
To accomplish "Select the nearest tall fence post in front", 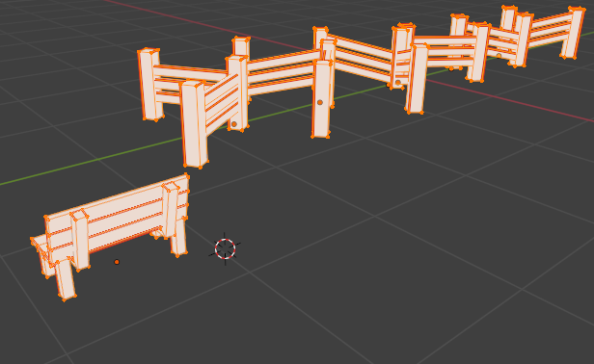I will (195, 124).
